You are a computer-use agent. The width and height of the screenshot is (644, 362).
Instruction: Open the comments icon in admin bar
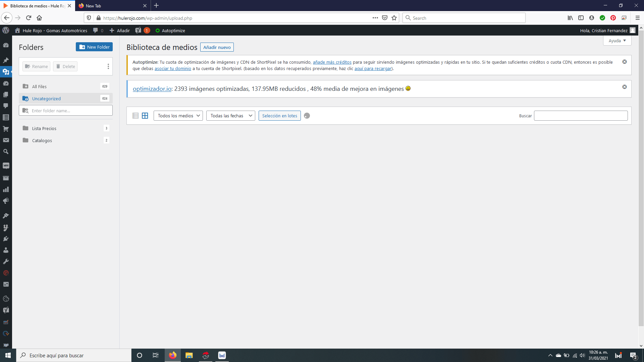(x=98, y=30)
